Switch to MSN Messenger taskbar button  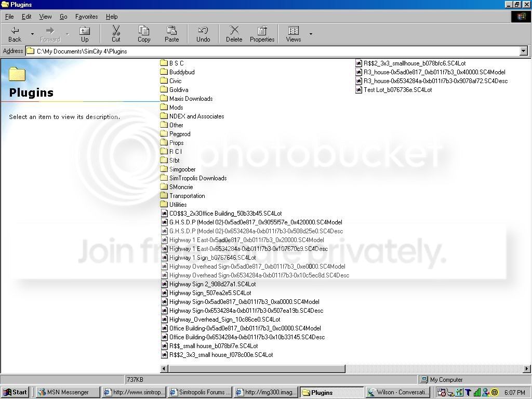[68, 392]
